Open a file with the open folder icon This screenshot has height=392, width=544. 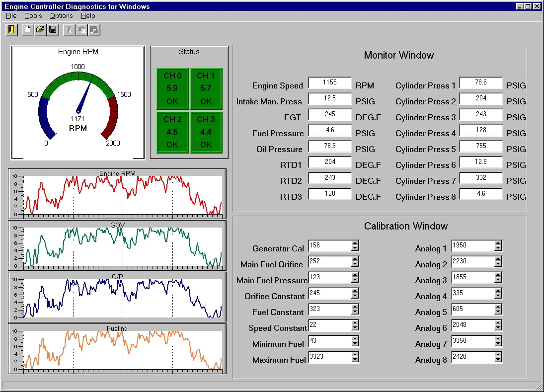[x=39, y=30]
